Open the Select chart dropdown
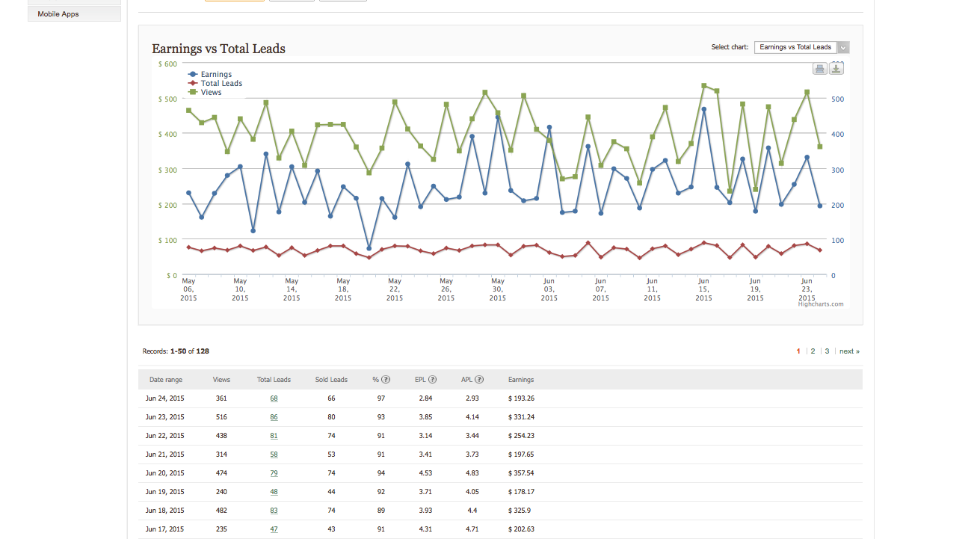This screenshot has height=539, width=980. pyautogui.click(x=802, y=47)
